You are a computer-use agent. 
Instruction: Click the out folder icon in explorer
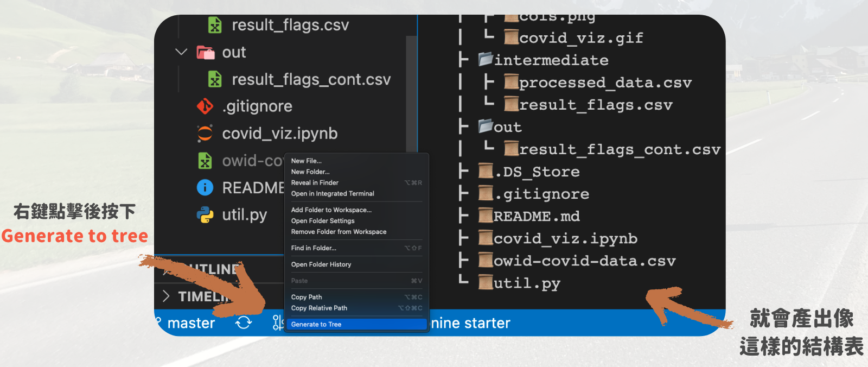205,53
